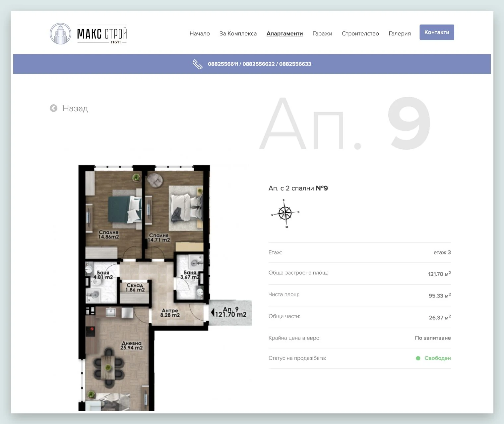Go to the Гаражи page
Viewport: 504px width, 424px height.
coord(322,33)
